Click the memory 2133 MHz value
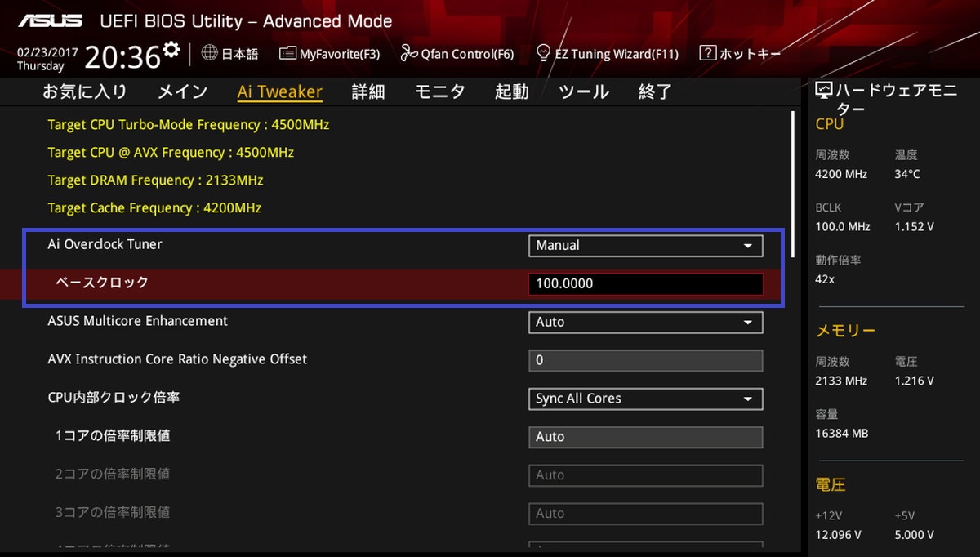Viewport: 980px width, 557px height. pyautogui.click(x=841, y=381)
